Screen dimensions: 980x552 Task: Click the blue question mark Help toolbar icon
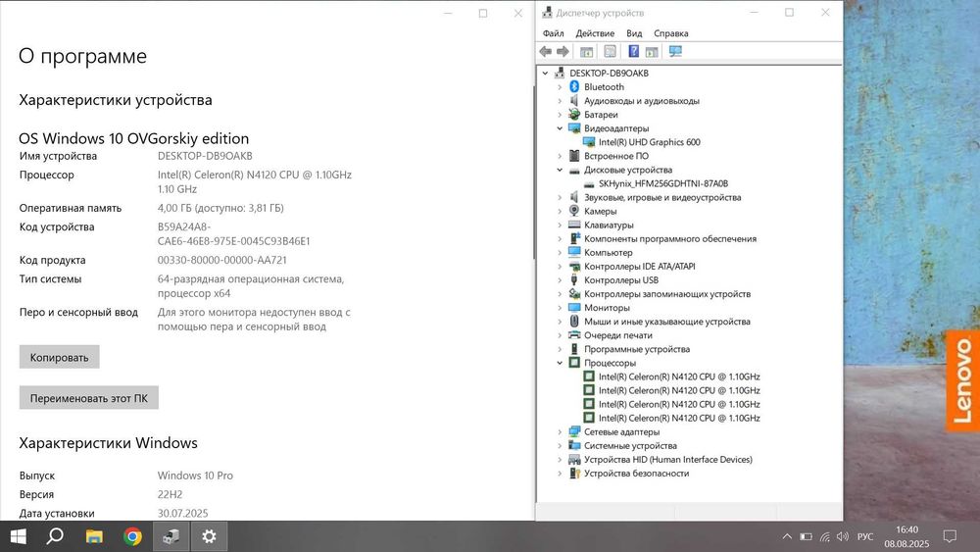(633, 52)
